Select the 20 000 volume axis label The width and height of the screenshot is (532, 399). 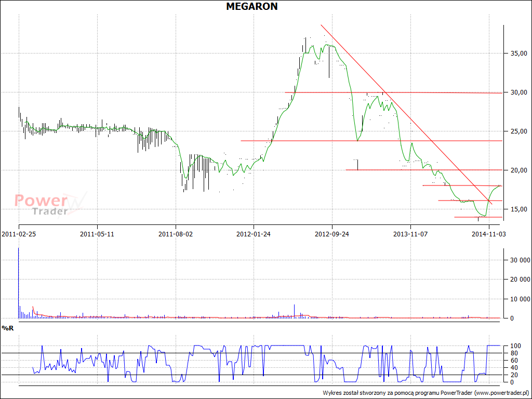520,280
